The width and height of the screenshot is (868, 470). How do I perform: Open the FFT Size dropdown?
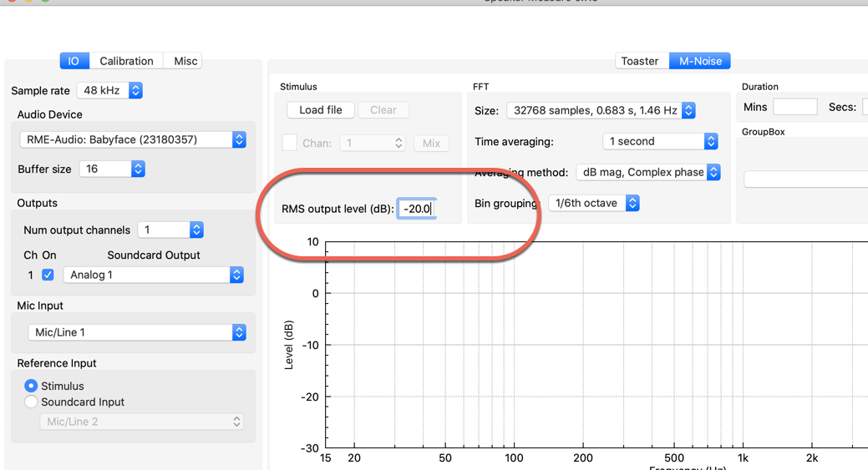tap(601, 110)
